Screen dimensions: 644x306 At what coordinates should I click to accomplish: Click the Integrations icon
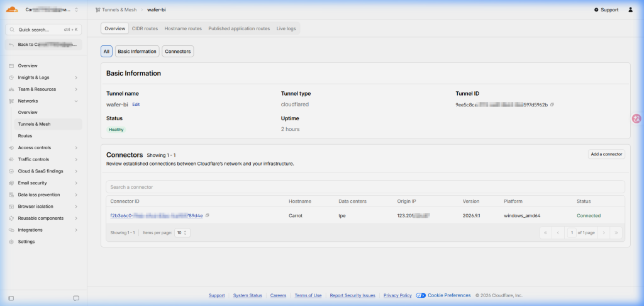pos(11,230)
